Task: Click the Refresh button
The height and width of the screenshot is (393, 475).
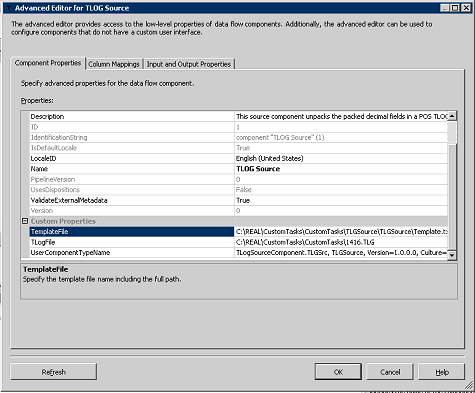Action: click(x=54, y=372)
